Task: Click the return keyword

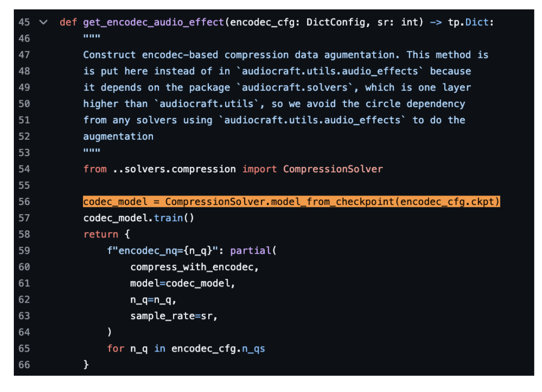Action: 101,235
